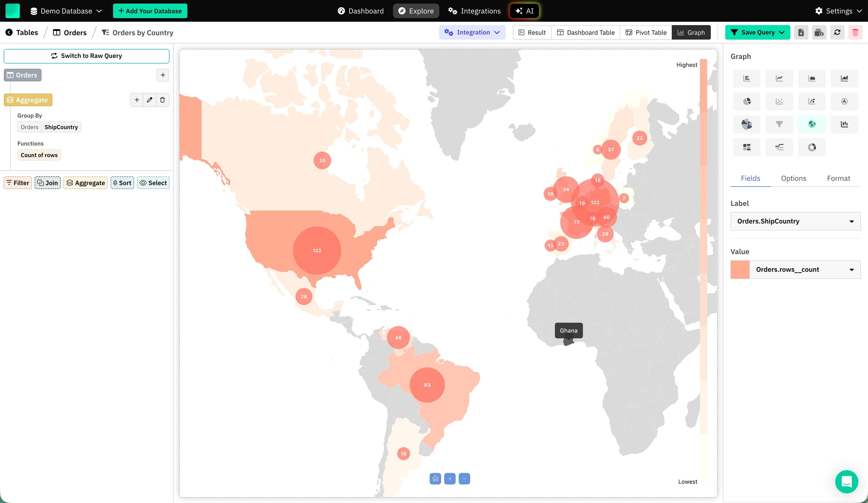Viewport: 868px width, 503px height.
Task: Open the Demo Database selector
Action: (x=66, y=11)
